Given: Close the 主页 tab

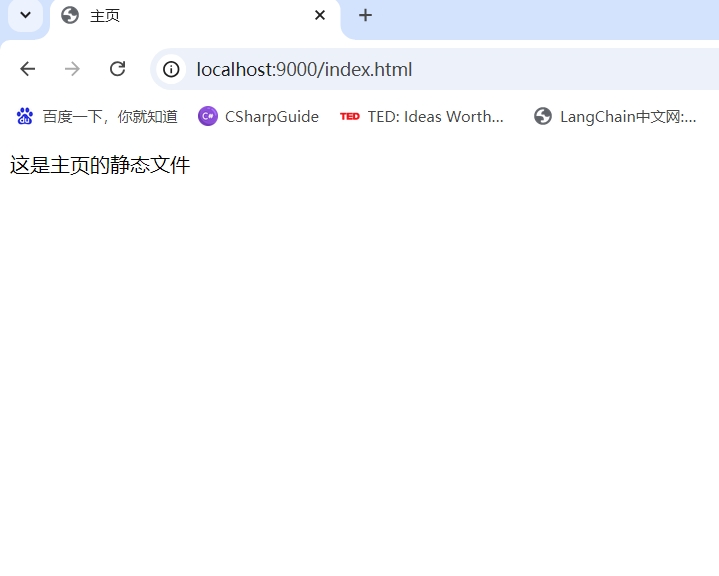Looking at the screenshot, I should tap(320, 16).
